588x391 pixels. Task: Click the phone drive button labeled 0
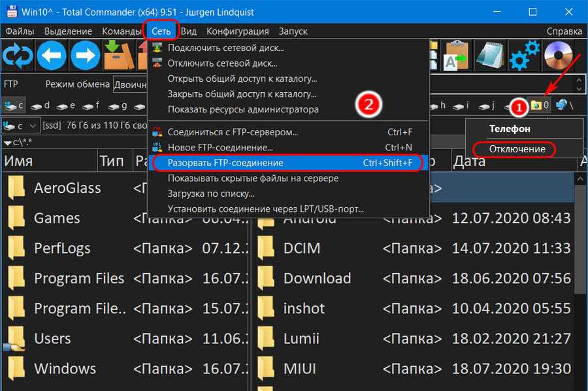(x=540, y=105)
